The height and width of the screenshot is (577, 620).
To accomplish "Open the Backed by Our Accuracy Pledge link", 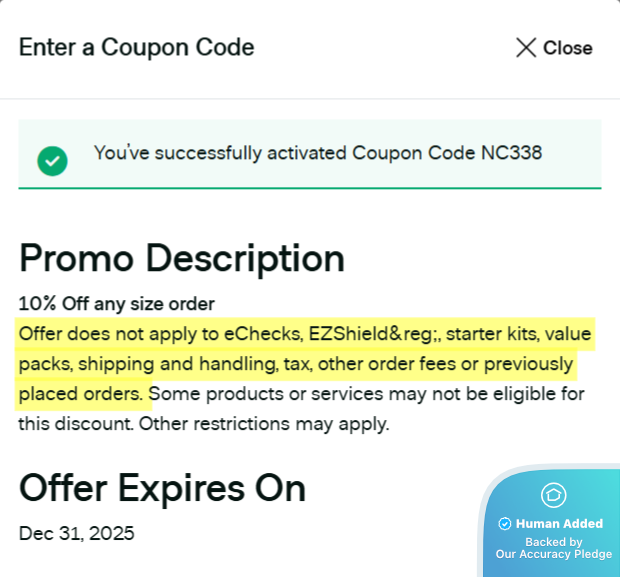I will tap(553, 548).
